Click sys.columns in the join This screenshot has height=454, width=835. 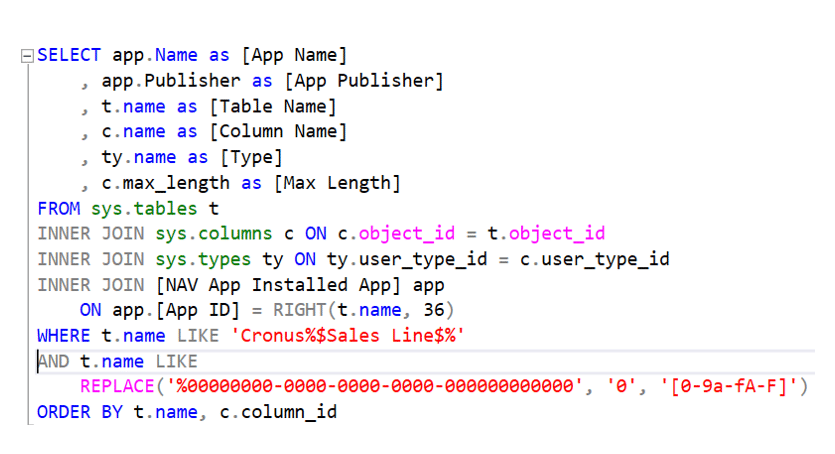pyautogui.click(x=214, y=234)
